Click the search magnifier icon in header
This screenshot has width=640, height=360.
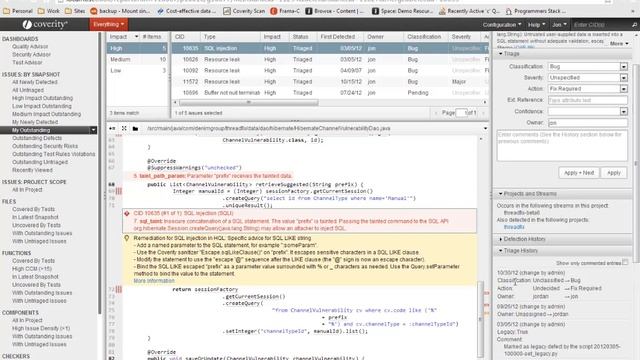tap(634, 25)
